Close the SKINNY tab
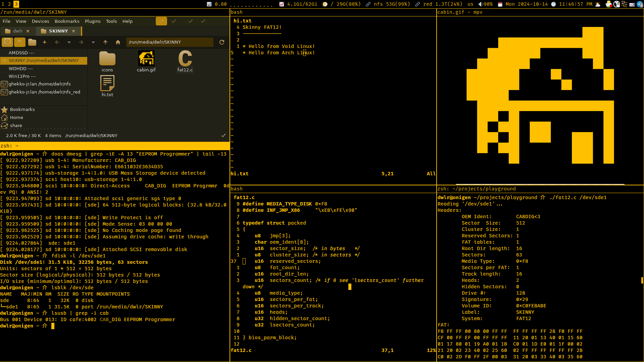Viewport: 644px width, 362px height. tap(73, 31)
